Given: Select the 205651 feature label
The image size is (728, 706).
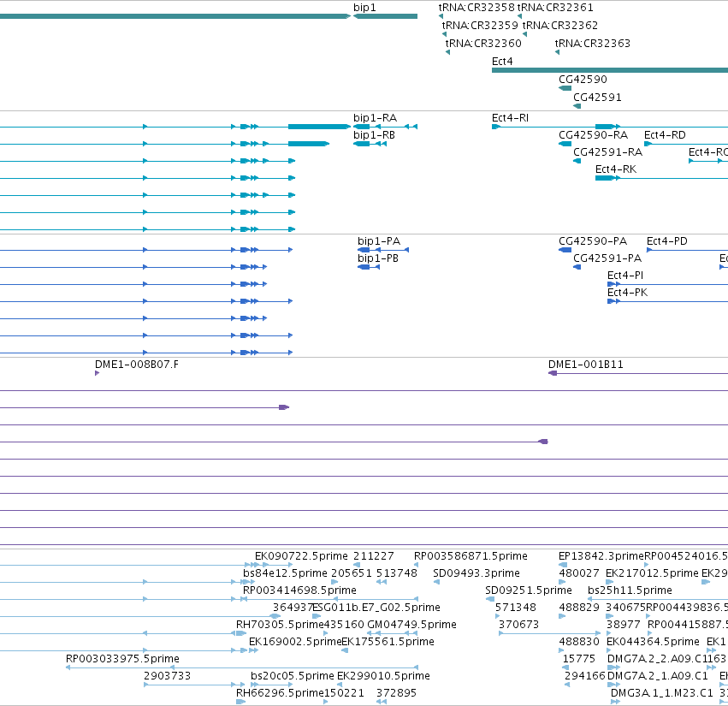Looking at the screenshot, I should [x=351, y=573].
